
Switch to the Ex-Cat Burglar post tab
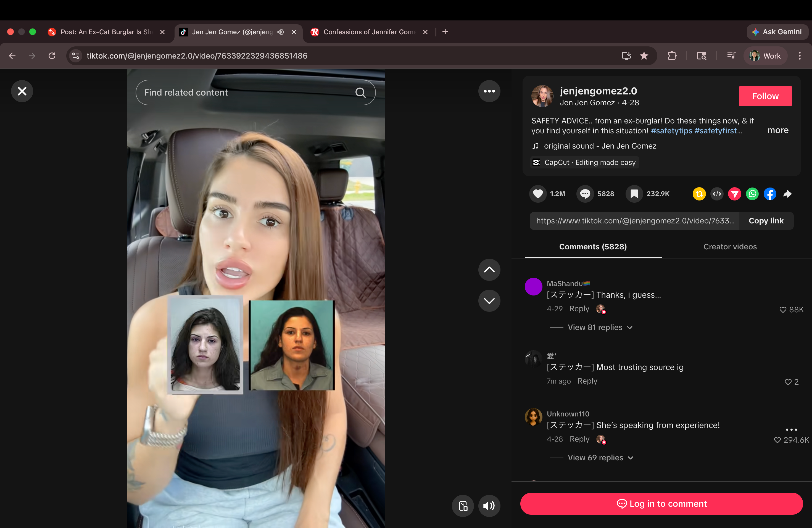(x=106, y=32)
